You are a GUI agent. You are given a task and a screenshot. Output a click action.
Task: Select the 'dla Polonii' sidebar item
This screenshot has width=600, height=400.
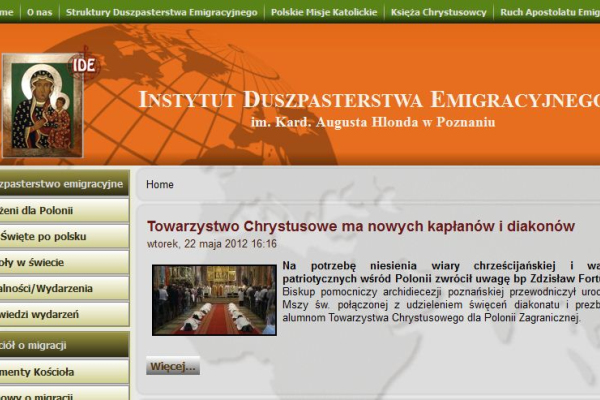(62, 211)
